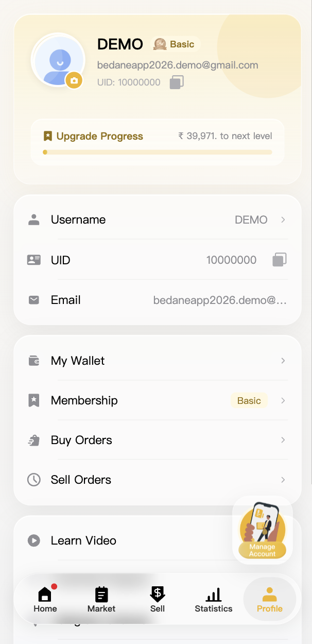Click the Basic badge next to DEMO
Image resolution: width=312 pixels, height=644 pixels.
pos(175,44)
